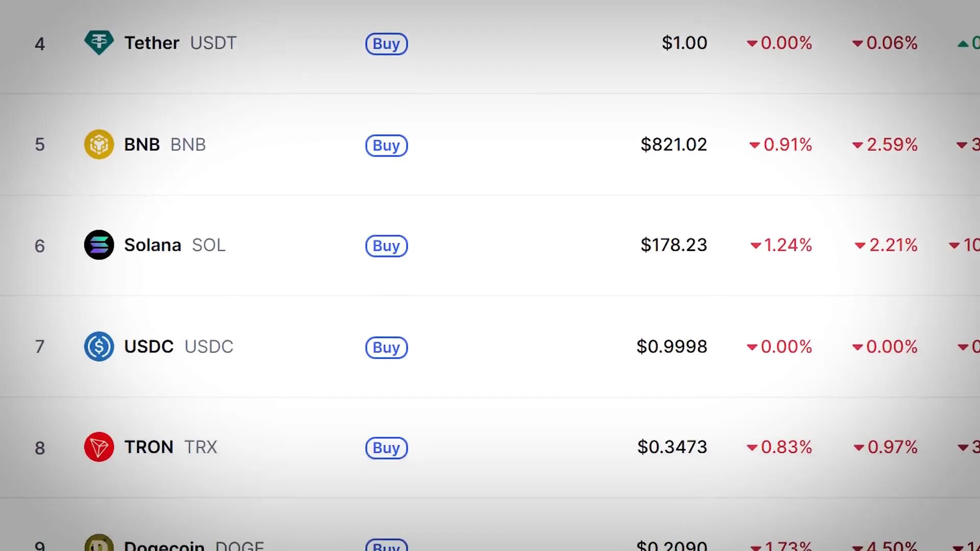980x551 pixels.
Task: Click the Tether coin logo icon
Action: point(99,43)
